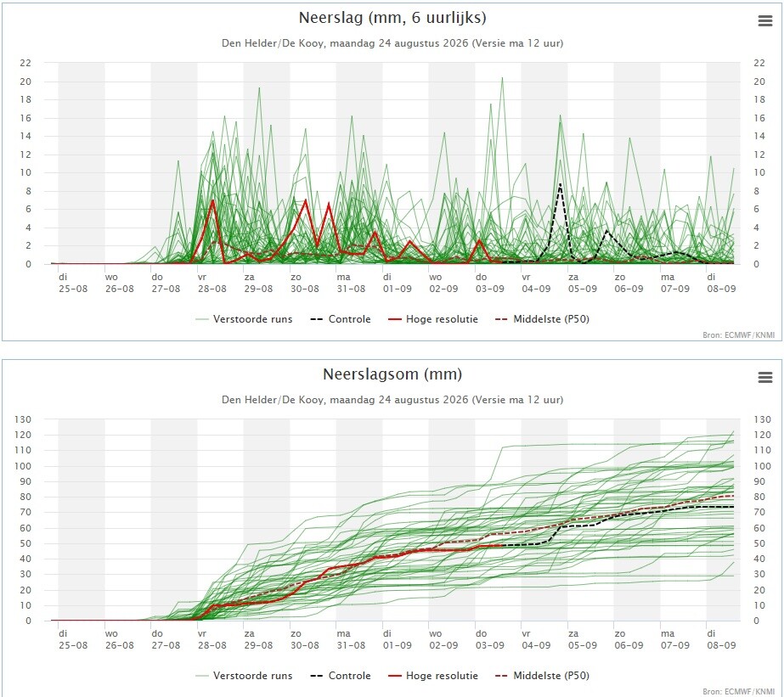
Task: Open the Neerslag chart hamburger menu
Action: coord(765,21)
